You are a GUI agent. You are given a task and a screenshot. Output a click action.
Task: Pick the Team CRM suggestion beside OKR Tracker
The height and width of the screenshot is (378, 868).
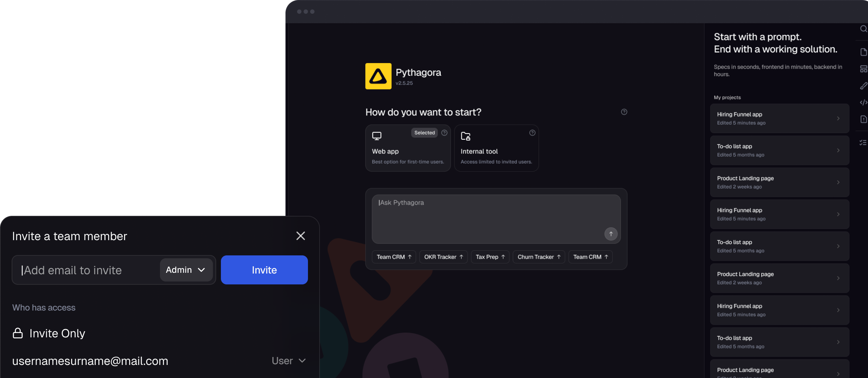394,257
